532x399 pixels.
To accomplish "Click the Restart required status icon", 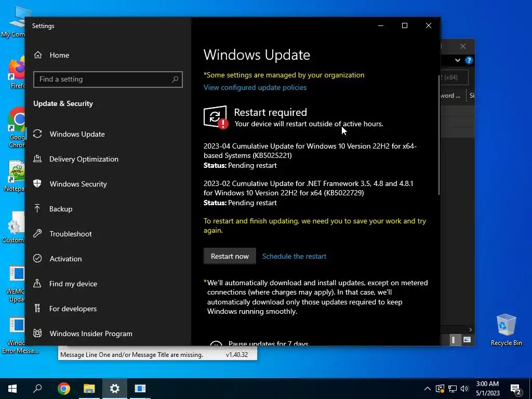I will click(x=216, y=117).
